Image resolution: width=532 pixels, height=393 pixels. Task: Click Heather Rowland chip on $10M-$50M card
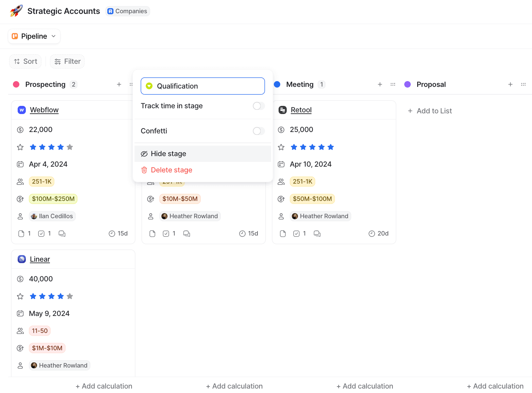click(190, 216)
